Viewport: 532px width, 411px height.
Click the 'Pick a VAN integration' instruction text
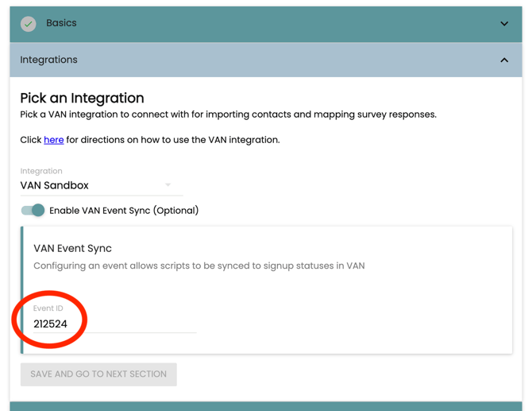click(228, 114)
